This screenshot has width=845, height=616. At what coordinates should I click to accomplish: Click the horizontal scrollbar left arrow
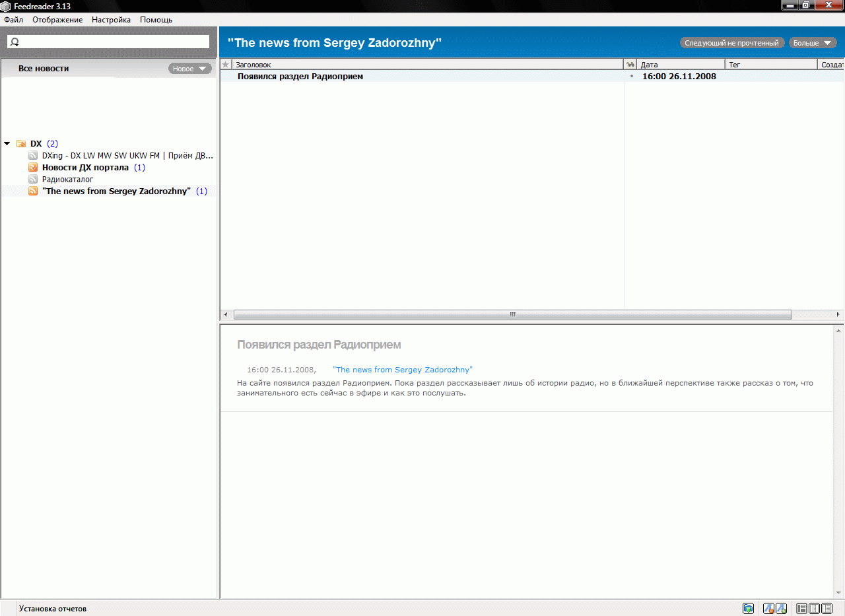[226, 315]
